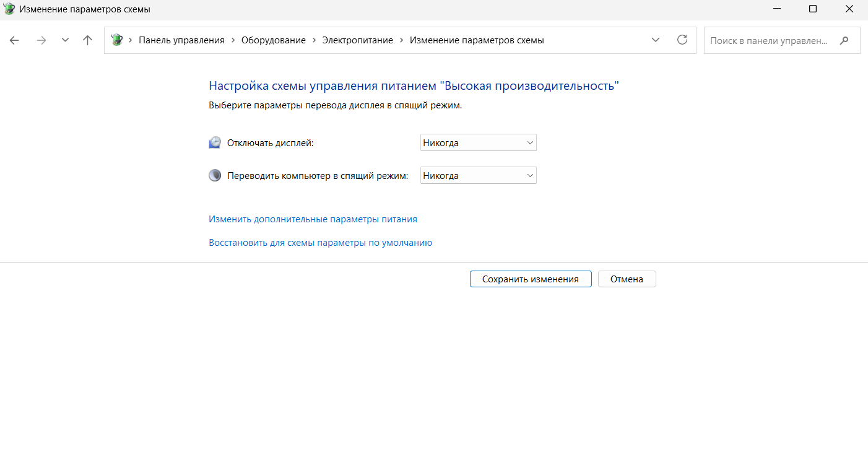The image size is (868, 452).
Task: Click the Forward navigation arrow
Action: (x=41, y=40)
